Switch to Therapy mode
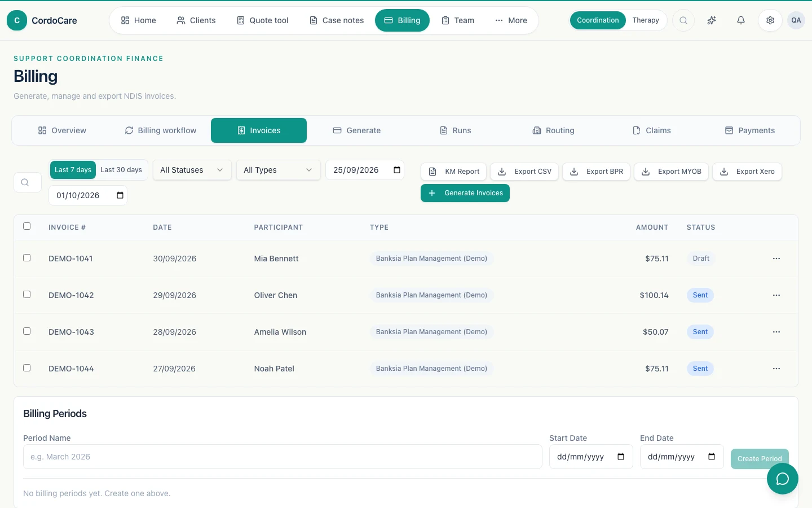This screenshot has width=812, height=508. click(x=646, y=20)
